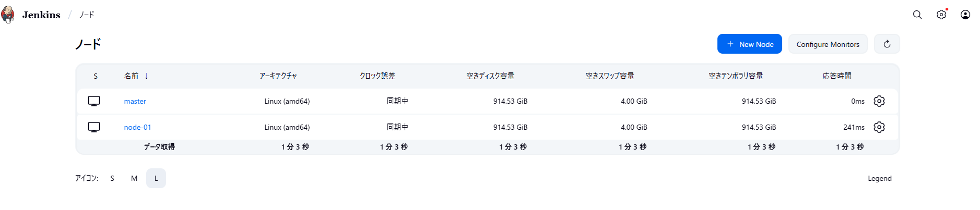Click the computer icon beside node-01

(x=94, y=127)
